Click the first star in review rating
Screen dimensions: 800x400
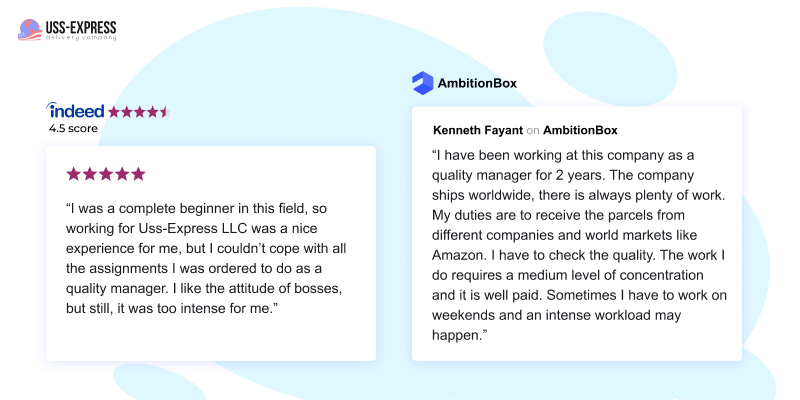[x=73, y=174]
